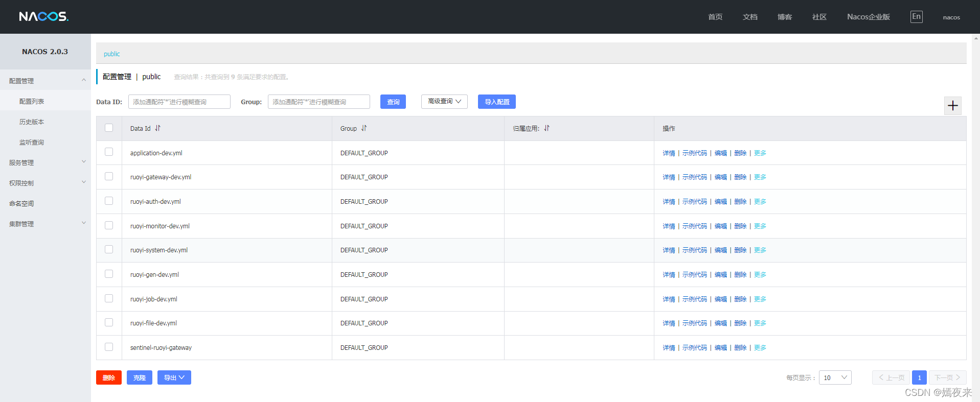Open 示例代码 for ruoyi-auth-dev.yml
980x402 pixels.
tap(695, 202)
